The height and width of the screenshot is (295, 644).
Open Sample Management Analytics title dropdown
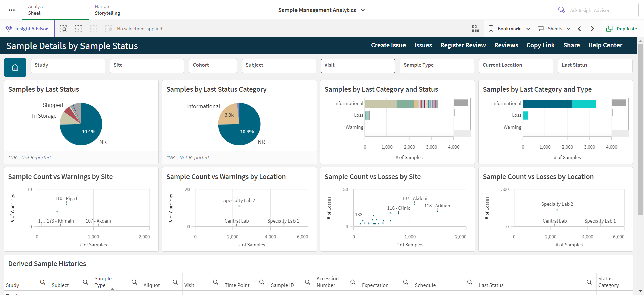321,10
